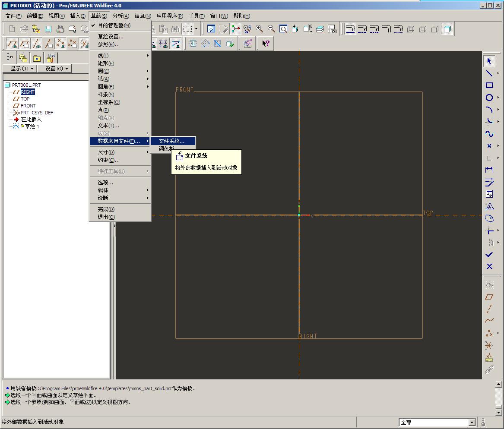504x429 pixels.
Task: Toggle the shaded display mode icon
Action: tap(447, 29)
